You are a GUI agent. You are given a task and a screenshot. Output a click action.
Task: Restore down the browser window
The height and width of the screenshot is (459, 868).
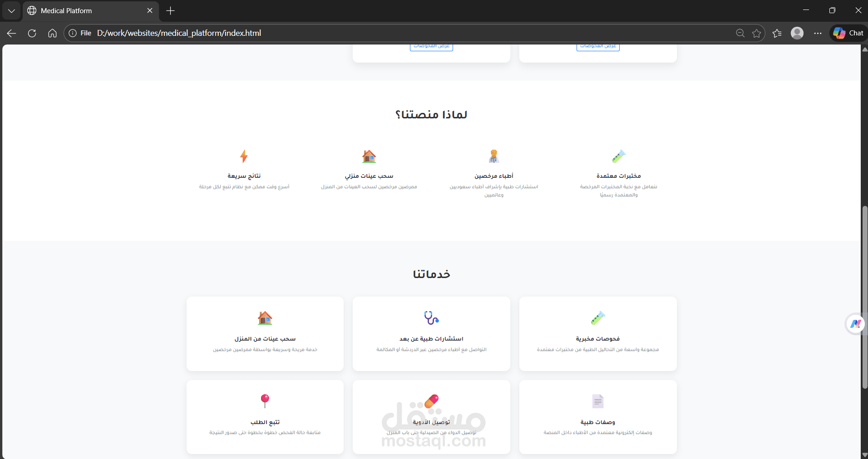click(832, 10)
